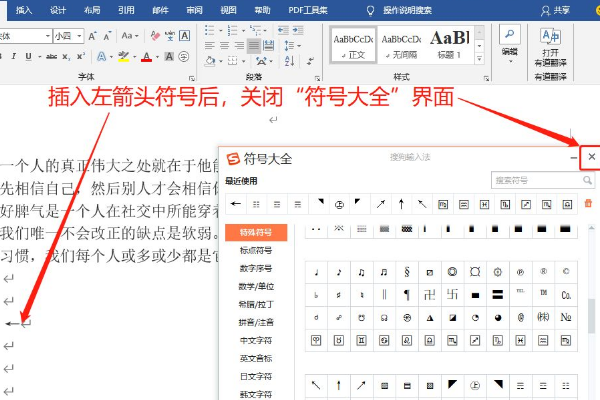Click the decrease indent icon

283,30
